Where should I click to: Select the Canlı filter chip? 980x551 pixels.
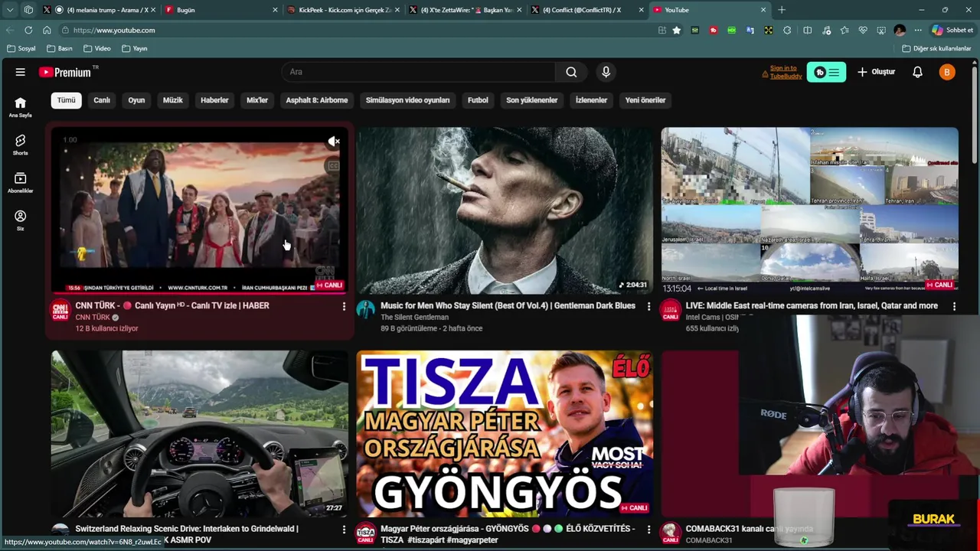pyautogui.click(x=102, y=100)
